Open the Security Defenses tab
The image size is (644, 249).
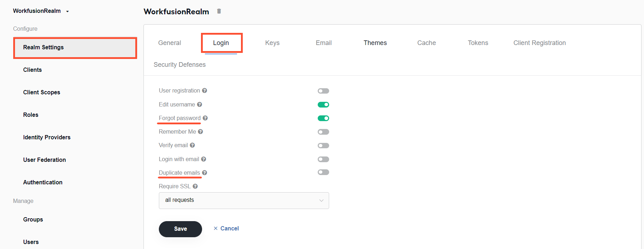coord(180,65)
